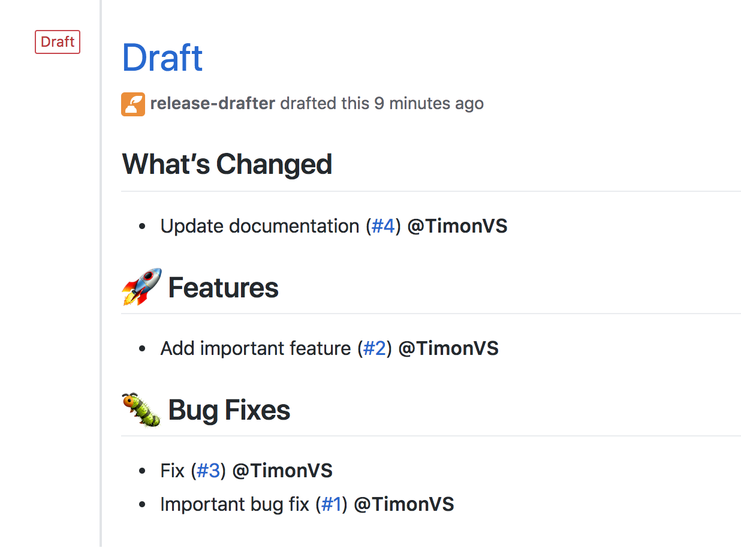Click the rocket emoji beside Features heading

(141, 286)
